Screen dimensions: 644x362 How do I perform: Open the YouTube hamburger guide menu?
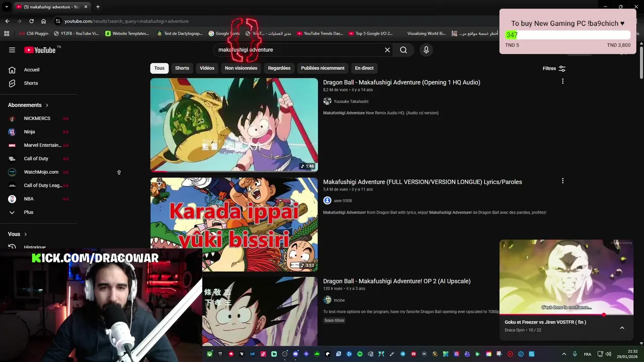click(x=12, y=50)
